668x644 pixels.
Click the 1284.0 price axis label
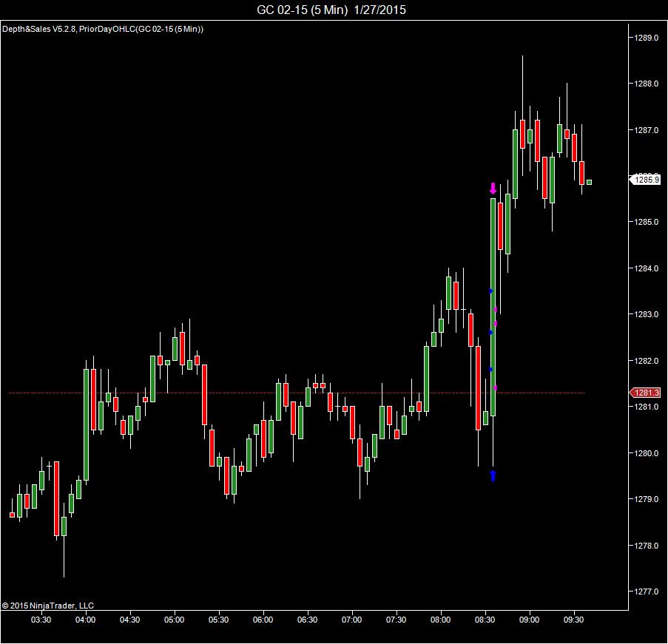click(647, 268)
